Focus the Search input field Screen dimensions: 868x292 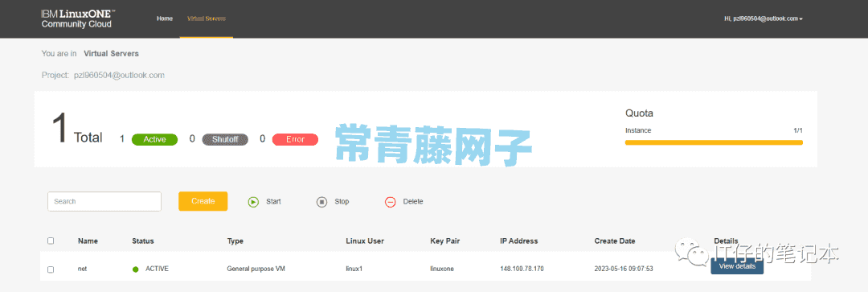tap(104, 201)
